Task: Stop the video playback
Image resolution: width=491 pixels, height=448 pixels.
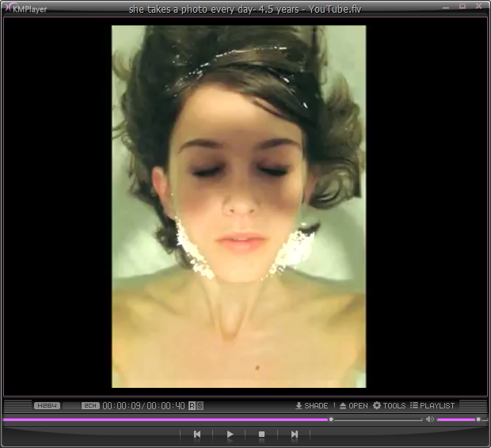Action: click(x=261, y=434)
